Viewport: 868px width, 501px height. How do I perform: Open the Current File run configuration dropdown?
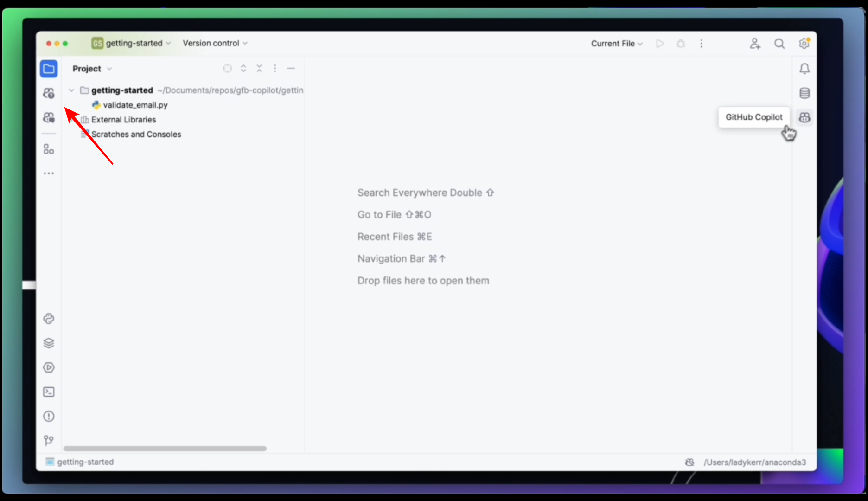(617, 44)
